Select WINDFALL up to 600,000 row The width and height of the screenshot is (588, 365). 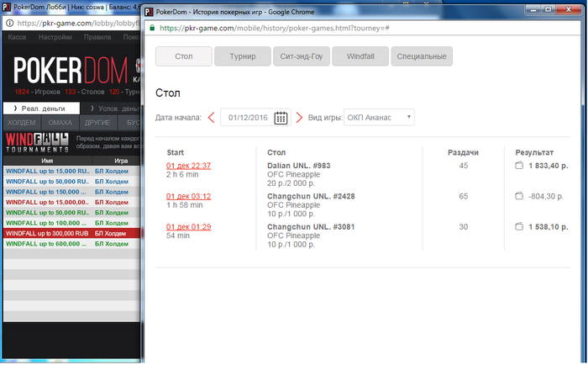click(71, 244)
